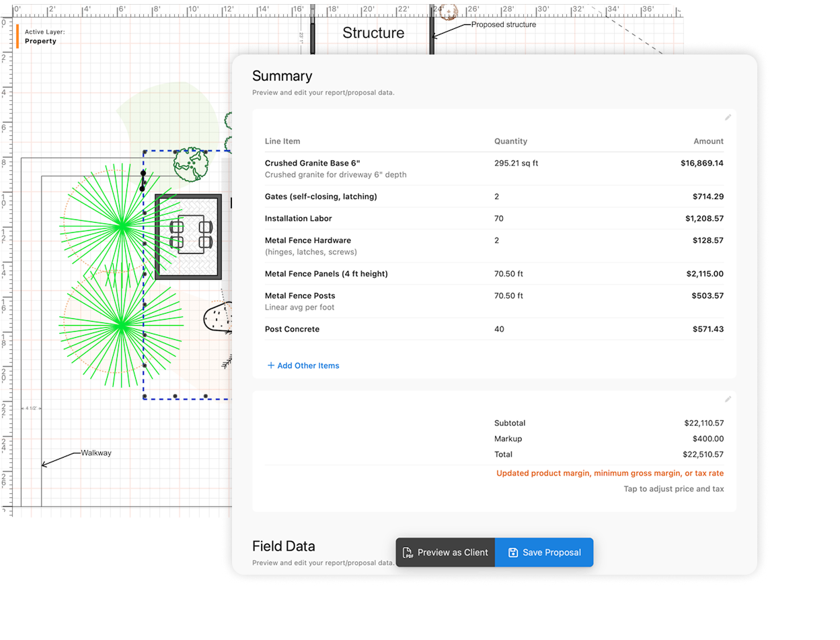Click the 295.21 sq ft quantity
This screenshot has height=640, width=840.
(x=518, y=163)
